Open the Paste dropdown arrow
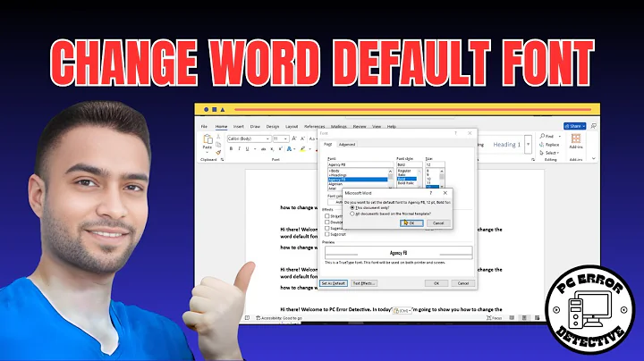This screenshot has height=361, width=644. click(208, 152)
